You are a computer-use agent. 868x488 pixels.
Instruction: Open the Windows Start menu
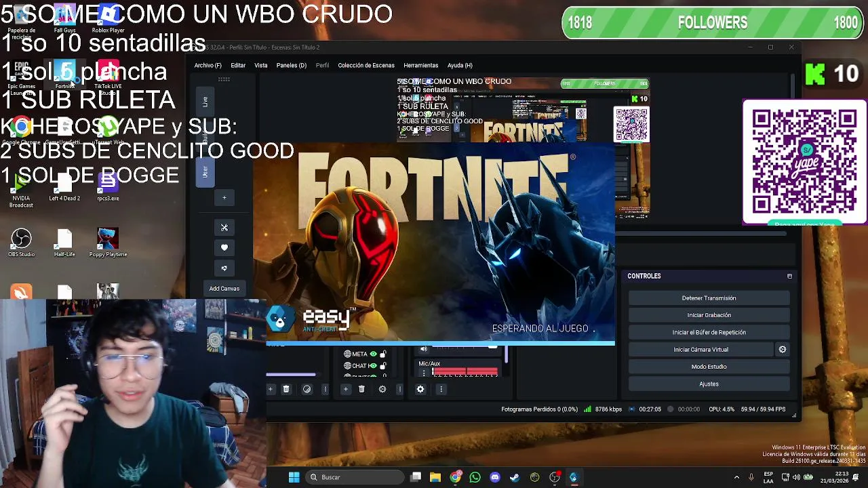tap(294, 477)
